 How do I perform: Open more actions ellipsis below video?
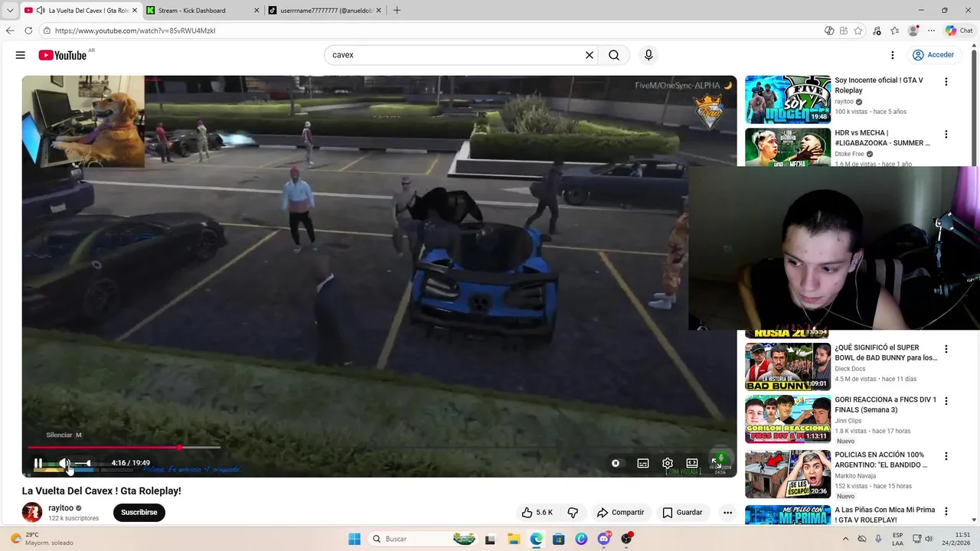727,513
